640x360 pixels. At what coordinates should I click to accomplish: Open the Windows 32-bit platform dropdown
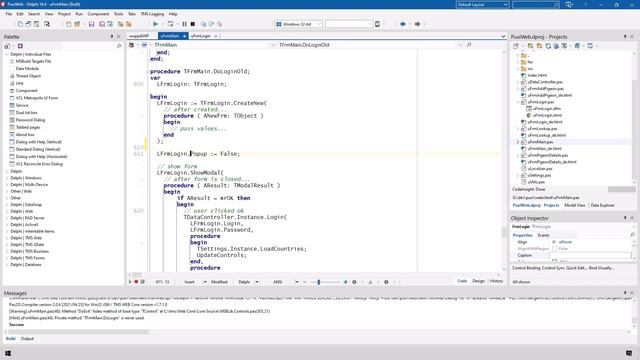(319, 24)
